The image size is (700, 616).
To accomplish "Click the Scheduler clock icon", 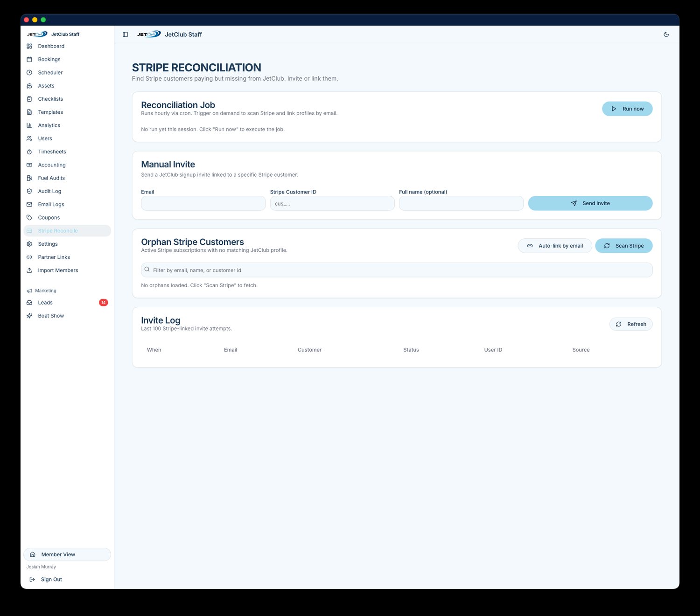I will (x=29, y=73).
